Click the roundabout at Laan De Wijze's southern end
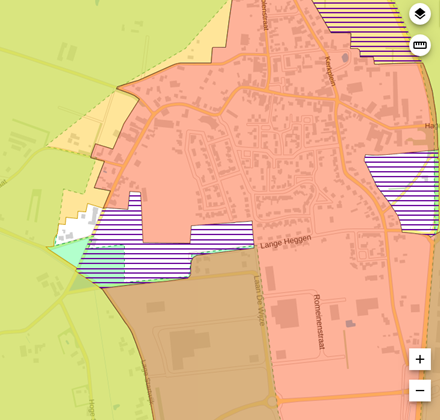This screenshot has height=420, width=440. pos(272,401)
